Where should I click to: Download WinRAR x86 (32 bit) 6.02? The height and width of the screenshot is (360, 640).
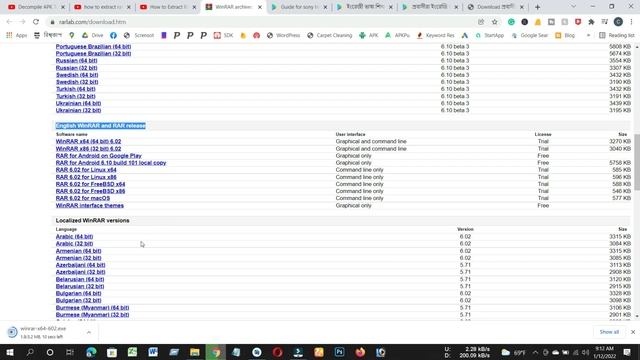[88, 149]
